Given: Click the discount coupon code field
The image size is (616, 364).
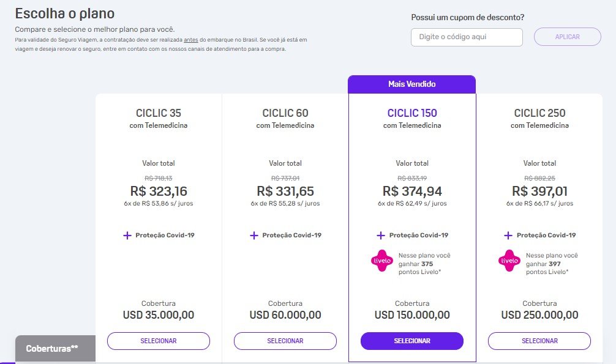Looking at the screenshot, I should click(467, 37).
